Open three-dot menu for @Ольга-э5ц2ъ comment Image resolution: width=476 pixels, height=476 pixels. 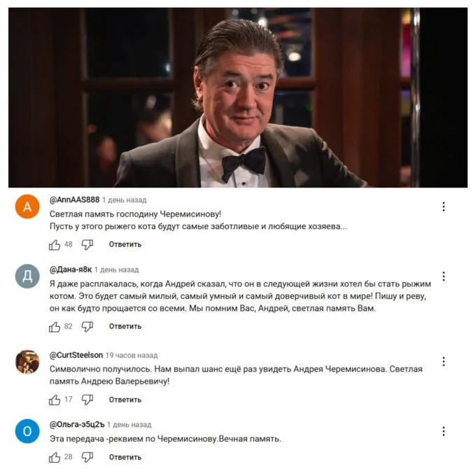coord(444,431)
